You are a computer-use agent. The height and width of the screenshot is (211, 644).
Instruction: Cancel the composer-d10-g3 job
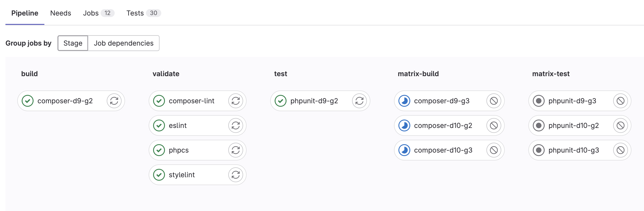[x=494, y=150]
